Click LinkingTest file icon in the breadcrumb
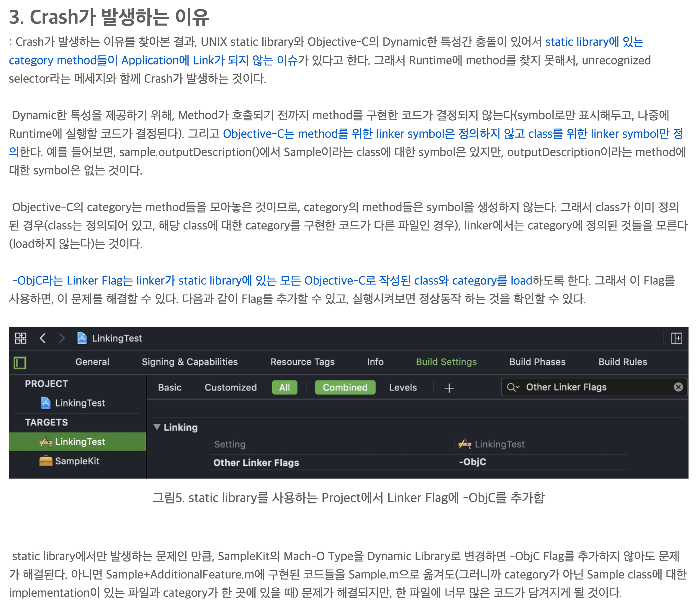This screenshot has height=612, width=700. [82, 338]
